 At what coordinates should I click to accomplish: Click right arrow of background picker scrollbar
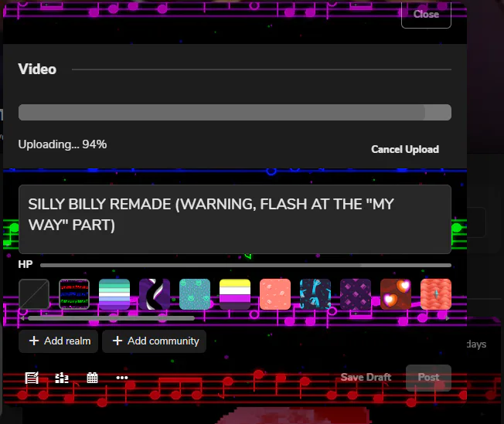pos(448,318)
